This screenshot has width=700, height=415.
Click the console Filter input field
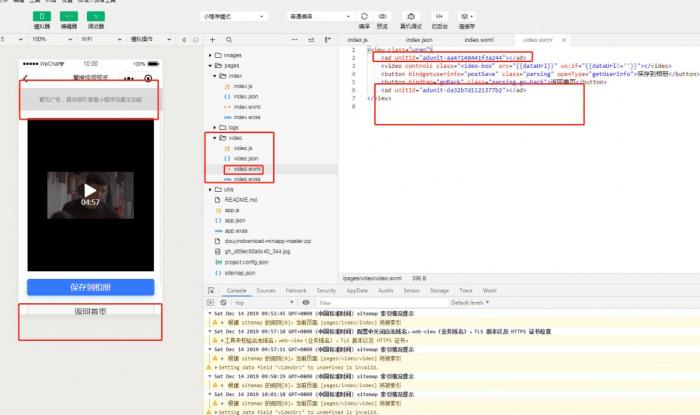(370, 301)
